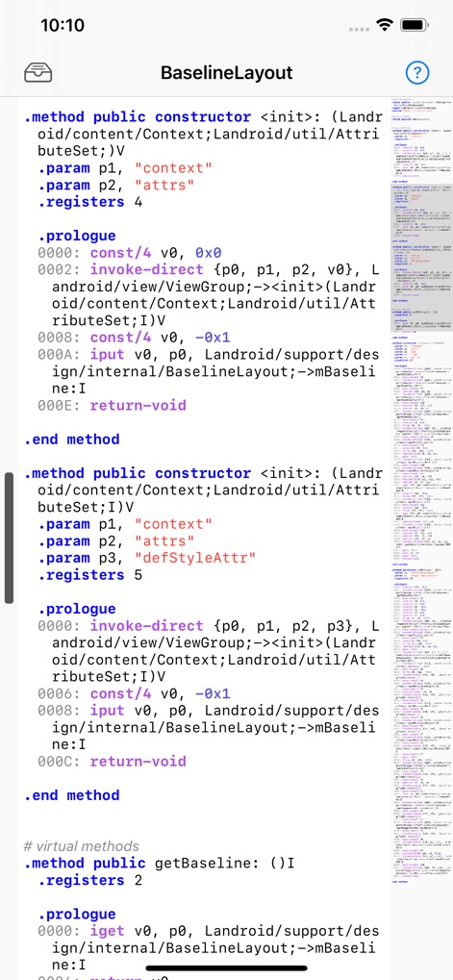The image size is (453, 980).
Task: Open the archive tray icon
Action: pos(38,73)
